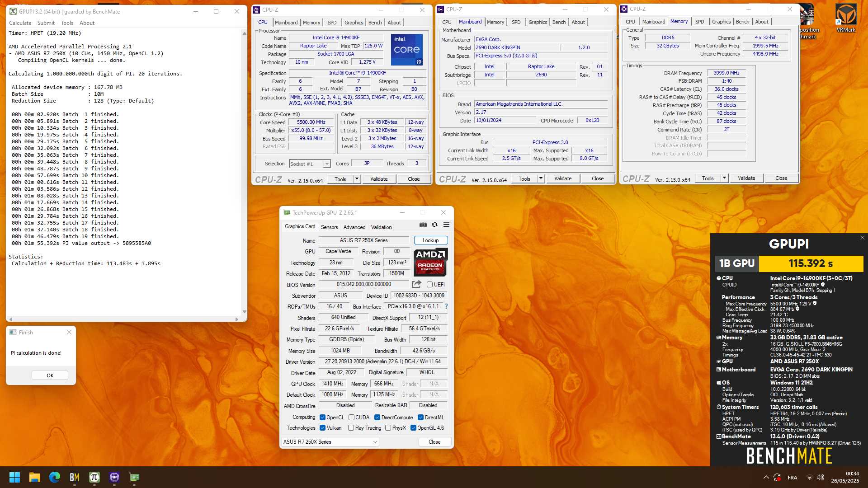Open the GPU-Z hamburger menu icon

click(x=446, y=225)
